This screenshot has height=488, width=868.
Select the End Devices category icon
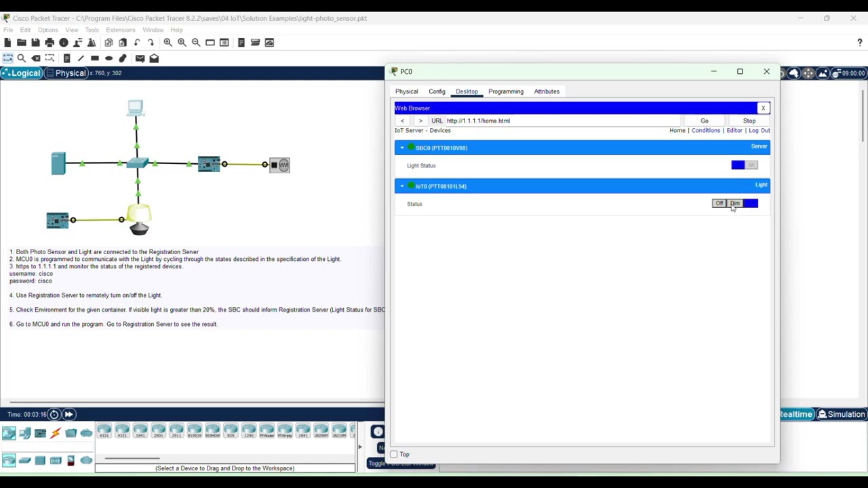pos(24,433)
